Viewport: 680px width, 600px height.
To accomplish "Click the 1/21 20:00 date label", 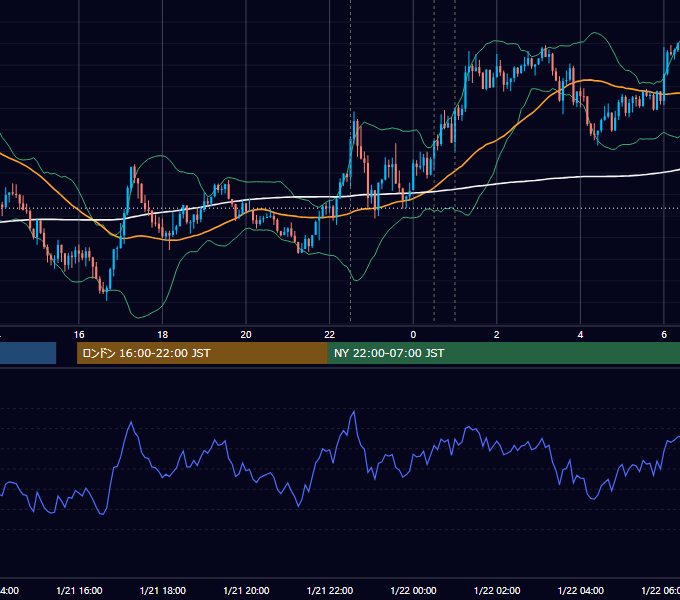I will point(246,590).
